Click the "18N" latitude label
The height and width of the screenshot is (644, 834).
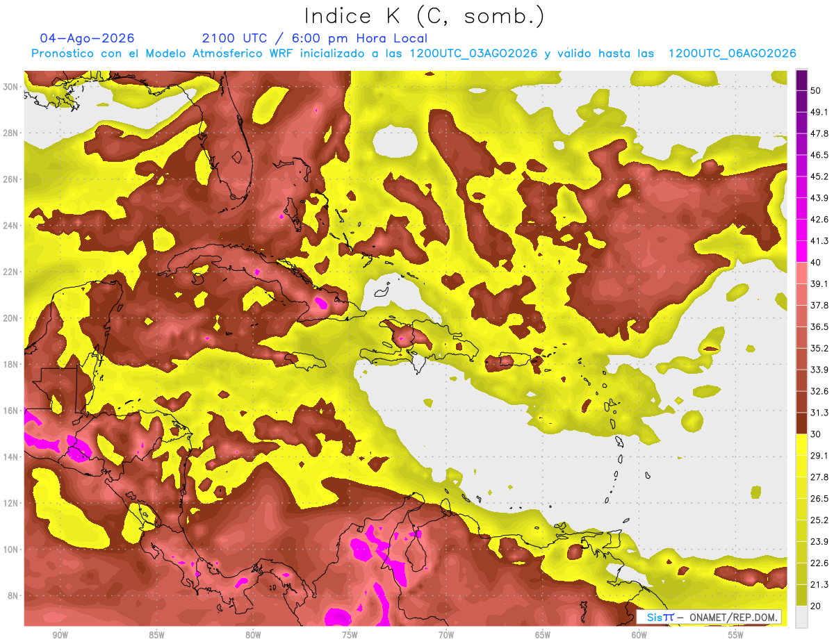coord(10,365)
